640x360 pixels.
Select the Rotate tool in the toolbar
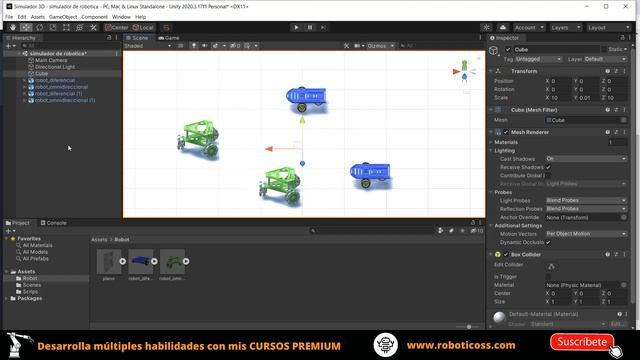pos(40,27)
